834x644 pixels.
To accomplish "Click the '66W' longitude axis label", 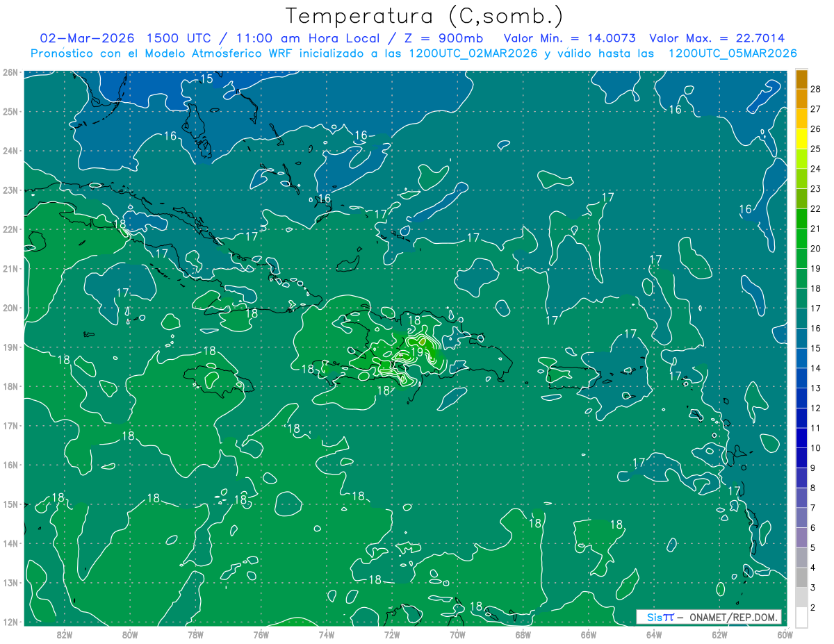I will pyautogui.click(x=589, y=634).
